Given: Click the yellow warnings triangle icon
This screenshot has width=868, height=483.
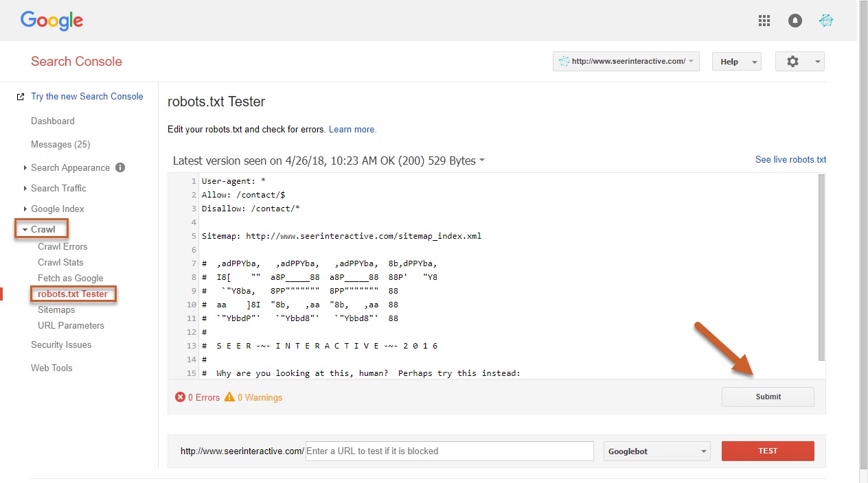Looking at the screenshot, I should [x=229, y=397].
